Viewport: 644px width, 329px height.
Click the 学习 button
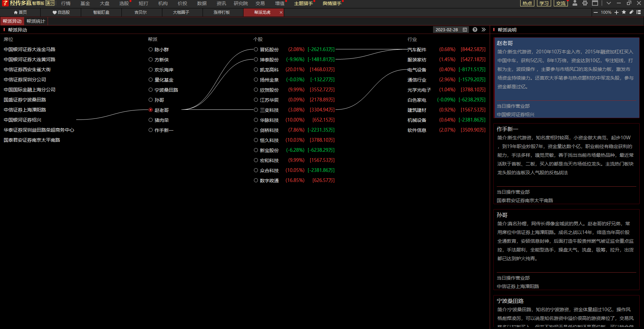coord(544,3)
